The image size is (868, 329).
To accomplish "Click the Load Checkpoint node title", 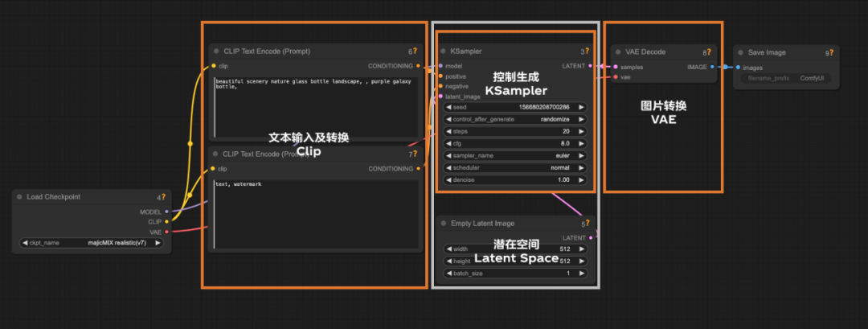I will pyautogui.click(x=53, y=196).
